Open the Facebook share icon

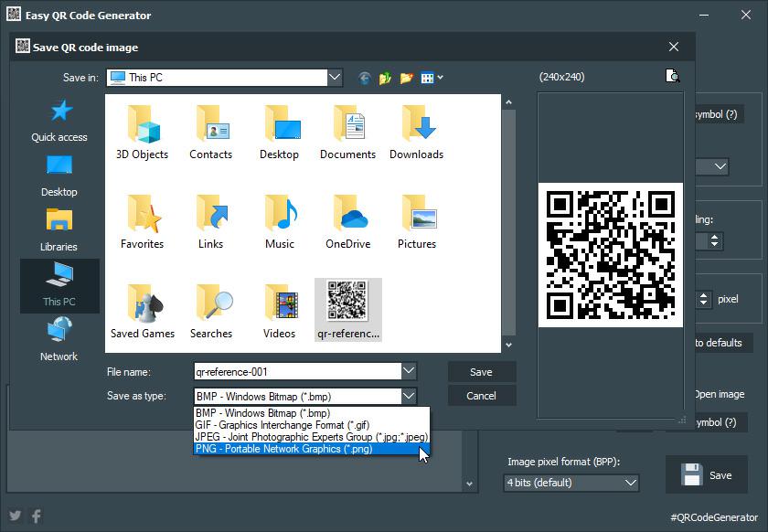37,516
